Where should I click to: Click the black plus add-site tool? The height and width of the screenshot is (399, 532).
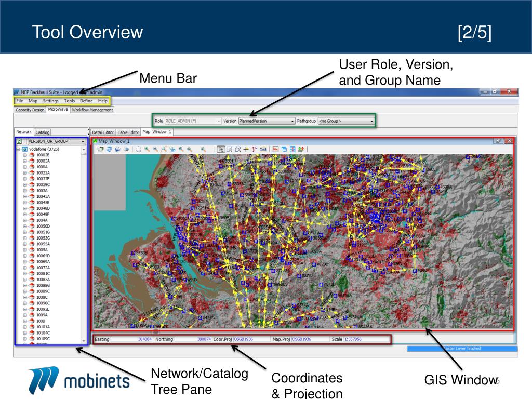pos(246,149)
